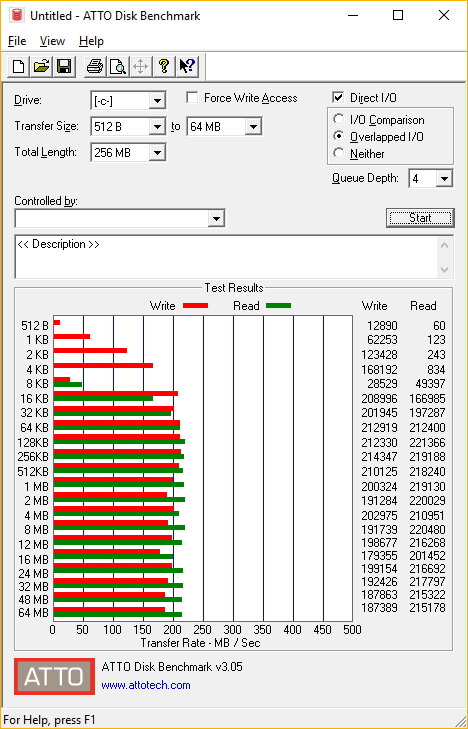468x729 pixels.
Task: Enable Force Write Access checkbox
Action: click(191, 98)
